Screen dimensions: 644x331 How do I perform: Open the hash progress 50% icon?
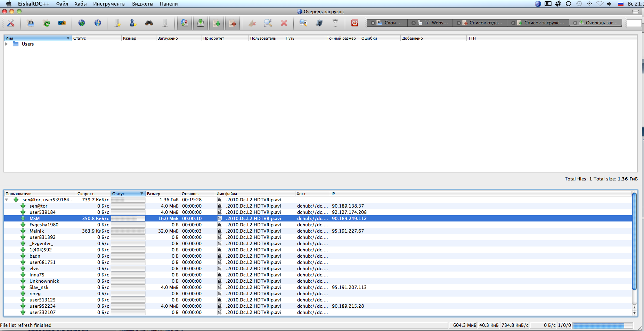point(62,23)
